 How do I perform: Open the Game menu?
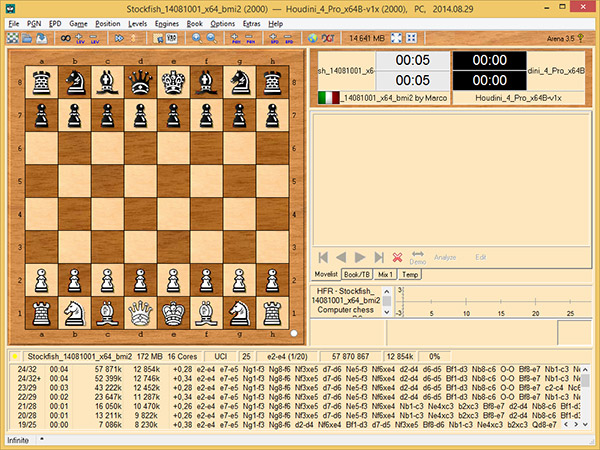pyautogui.click(x=78, y=24)
